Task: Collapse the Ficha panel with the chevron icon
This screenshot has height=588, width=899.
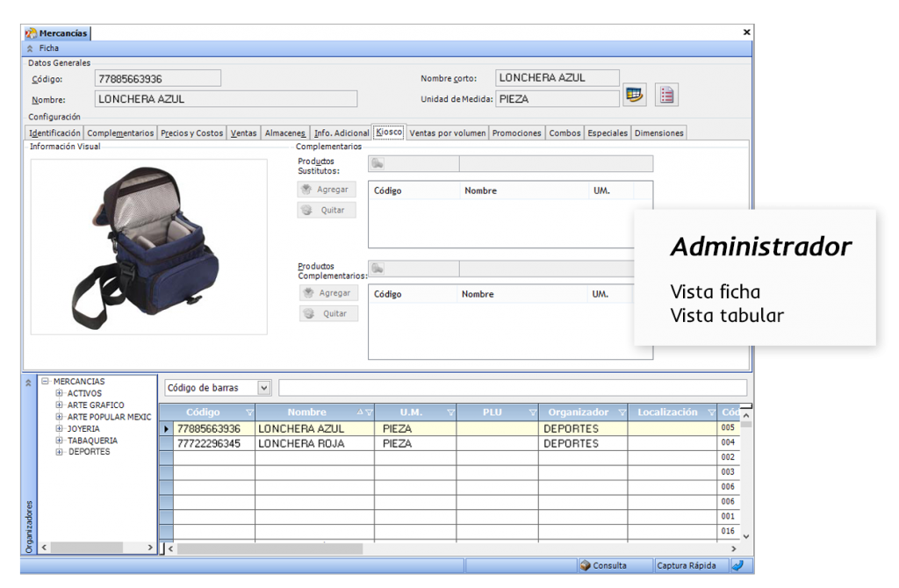Action: (30, 48)
